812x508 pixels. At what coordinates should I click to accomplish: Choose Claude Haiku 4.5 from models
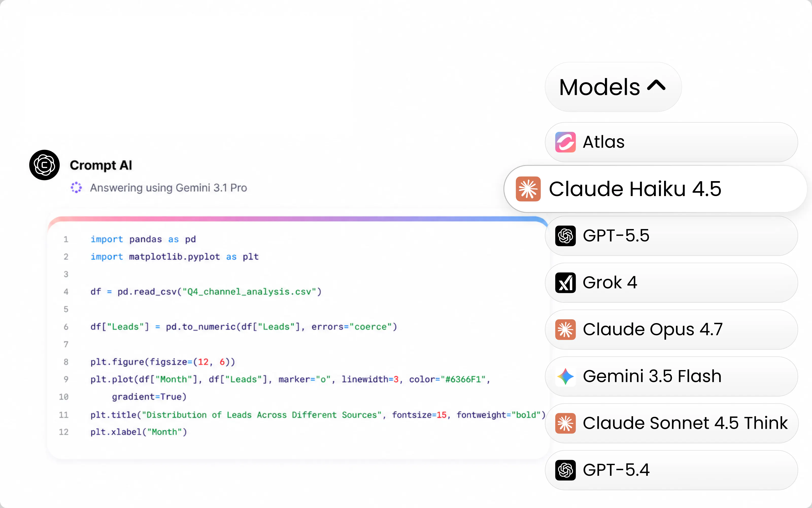coord(655,189)
